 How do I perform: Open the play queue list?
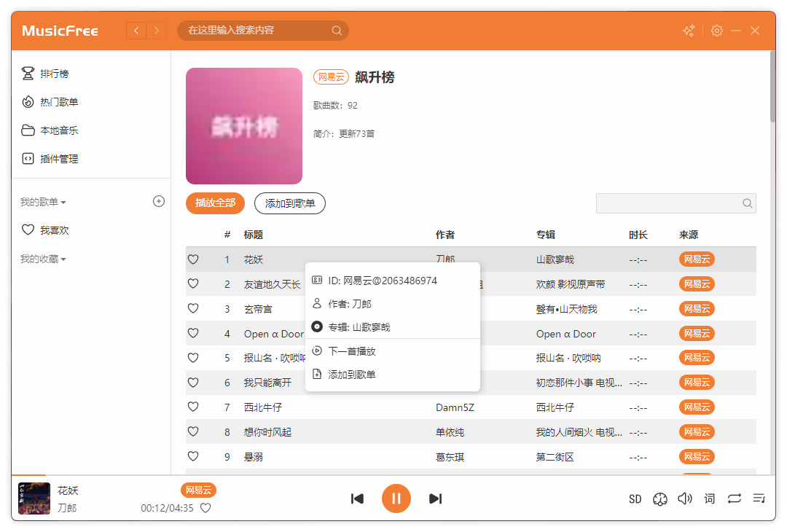(x=759, y=498)
